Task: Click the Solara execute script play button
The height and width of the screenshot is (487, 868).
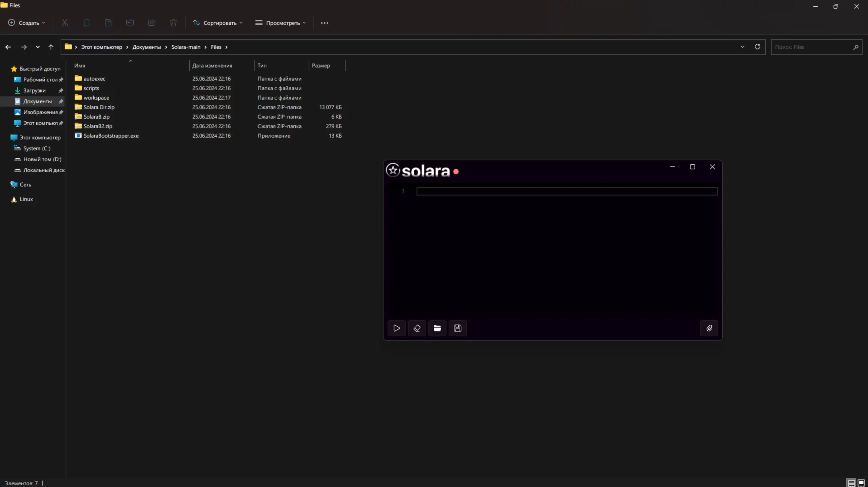Action: click(x=396, y=328)
